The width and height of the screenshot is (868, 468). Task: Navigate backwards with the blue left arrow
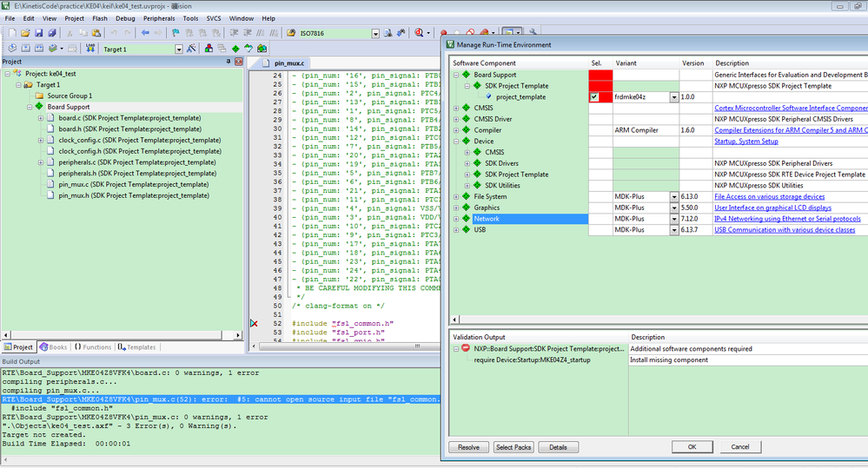click(145, 33)
